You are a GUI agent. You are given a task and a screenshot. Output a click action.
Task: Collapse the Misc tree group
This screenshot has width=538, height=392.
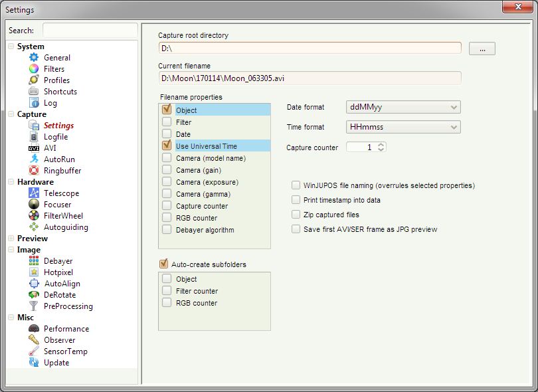tap(11, 318)
